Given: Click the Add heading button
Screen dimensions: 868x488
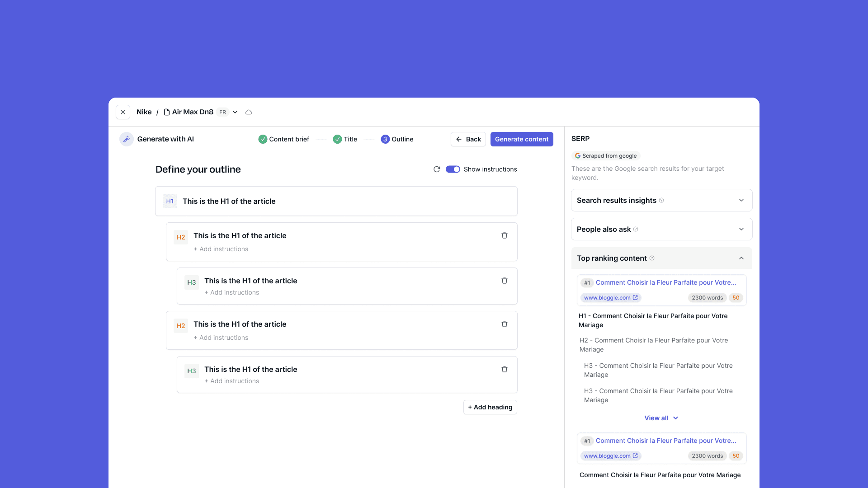Looking at the screenshot, I should 490,407.
